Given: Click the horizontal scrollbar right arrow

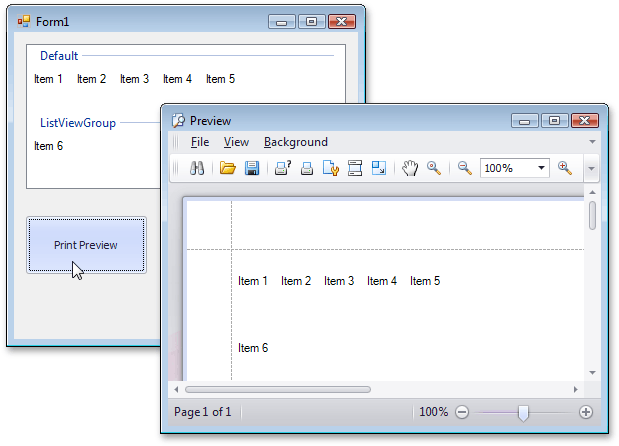Looking at the screenshot, I should pos(576,390).
